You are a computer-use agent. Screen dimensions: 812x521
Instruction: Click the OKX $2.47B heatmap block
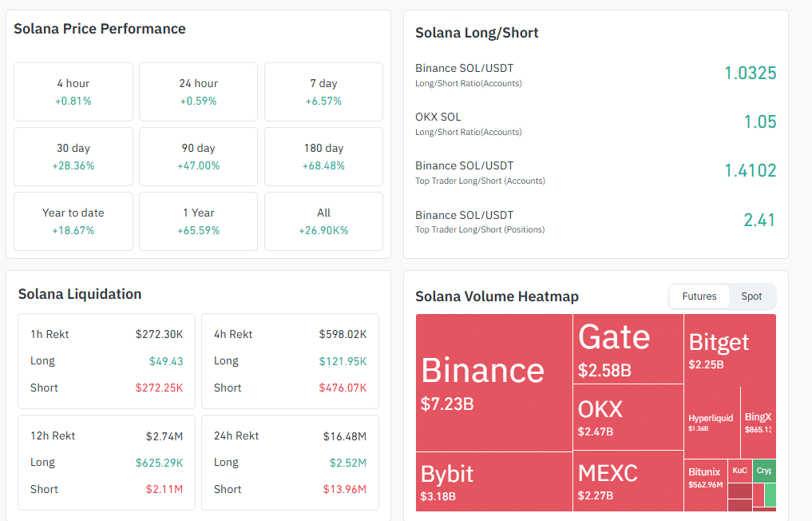tap(628, 417)
